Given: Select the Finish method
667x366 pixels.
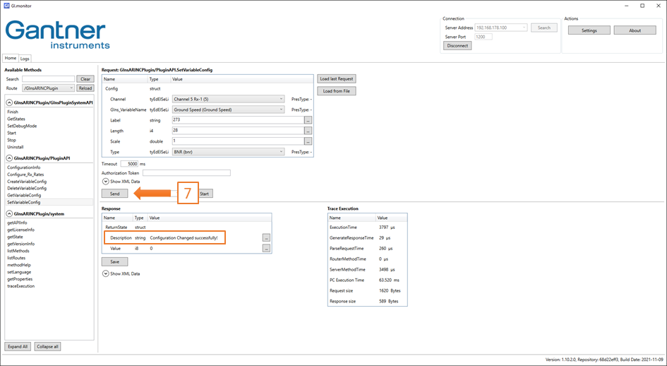Looking at the screenshot, I should (x=13, y=112).
